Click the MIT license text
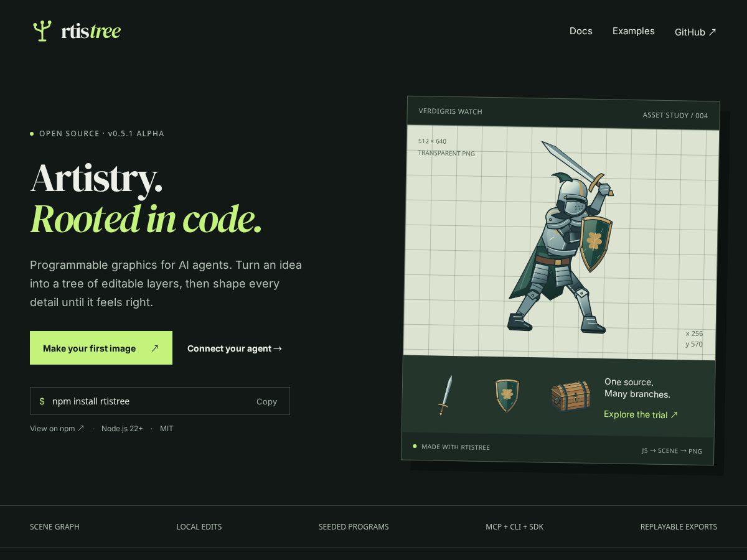This screenshot has height=560, width=747. click(166, 428)
